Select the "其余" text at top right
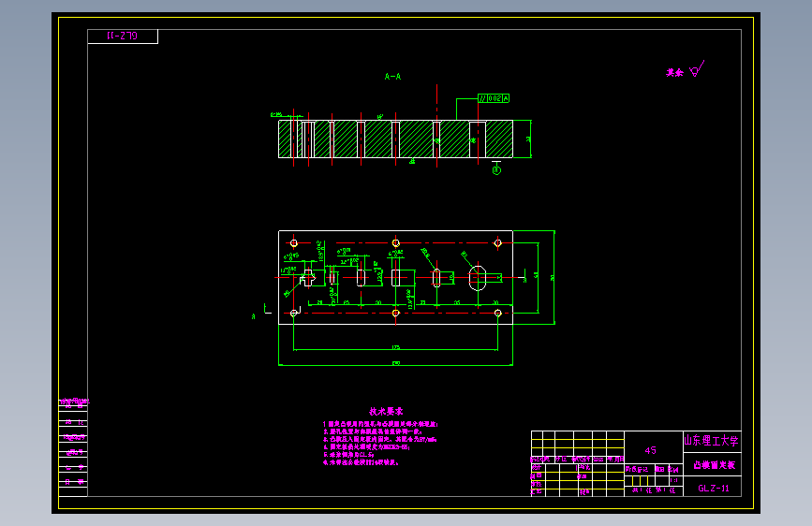This screenshot has height=526, width=812. tap(674, 73)
